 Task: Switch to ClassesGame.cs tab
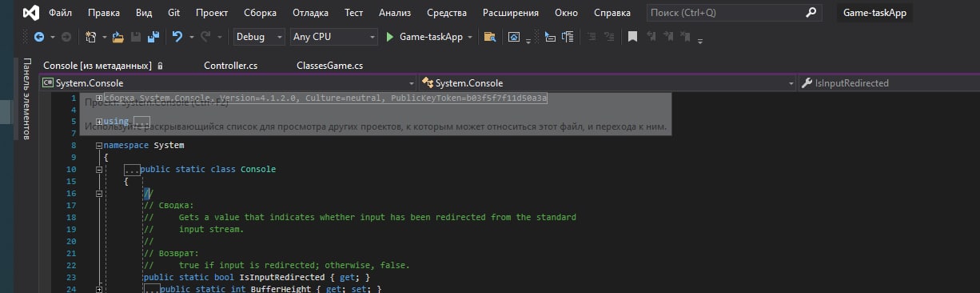click(329, 66)
